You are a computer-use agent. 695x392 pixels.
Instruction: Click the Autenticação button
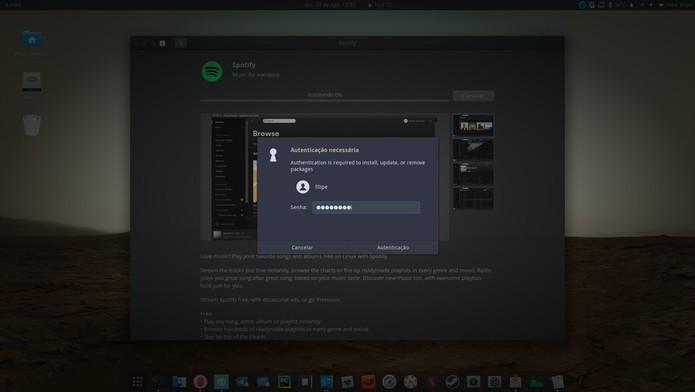point(393,247)
